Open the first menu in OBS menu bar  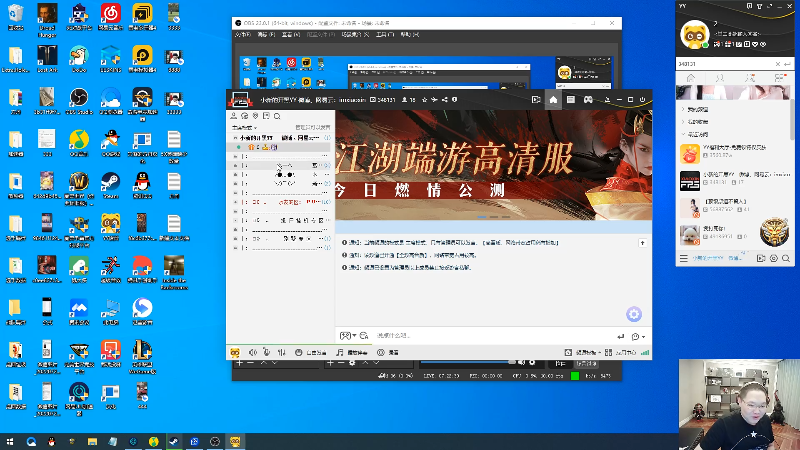[242, 35]
